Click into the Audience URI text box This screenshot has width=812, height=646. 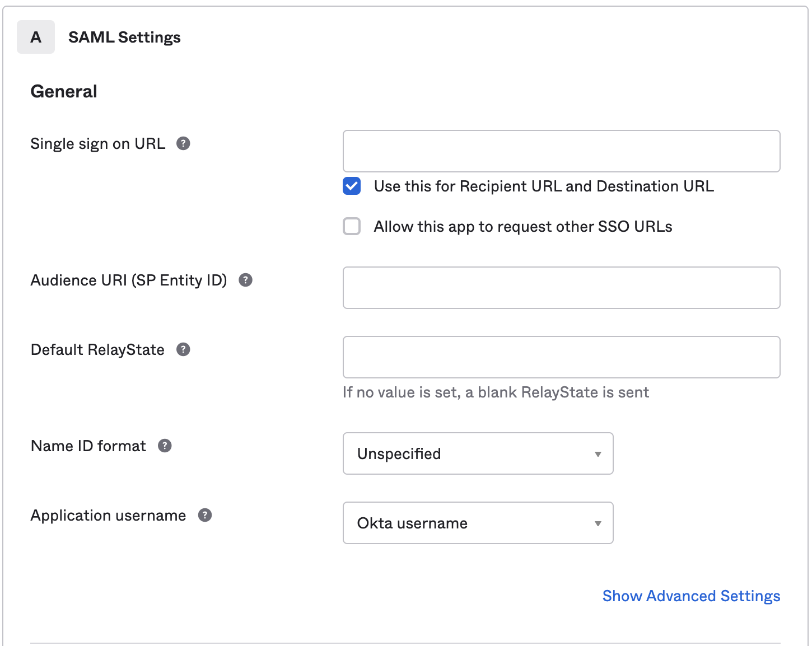point(561,288)
